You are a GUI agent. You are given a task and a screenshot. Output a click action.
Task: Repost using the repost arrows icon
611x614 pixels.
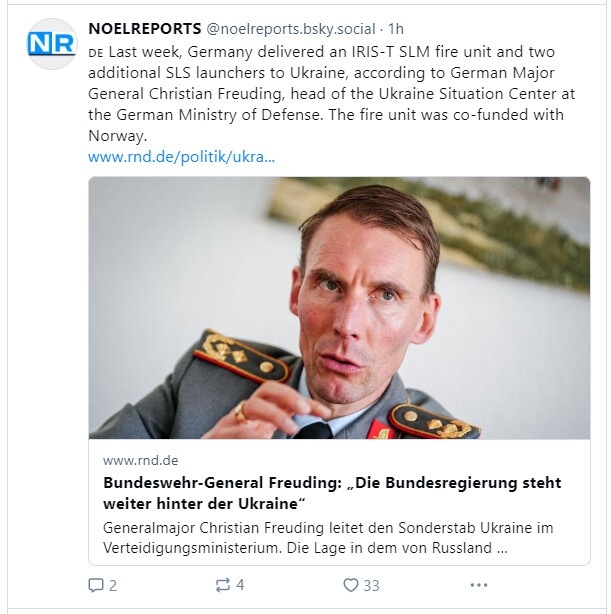[223, 585]
